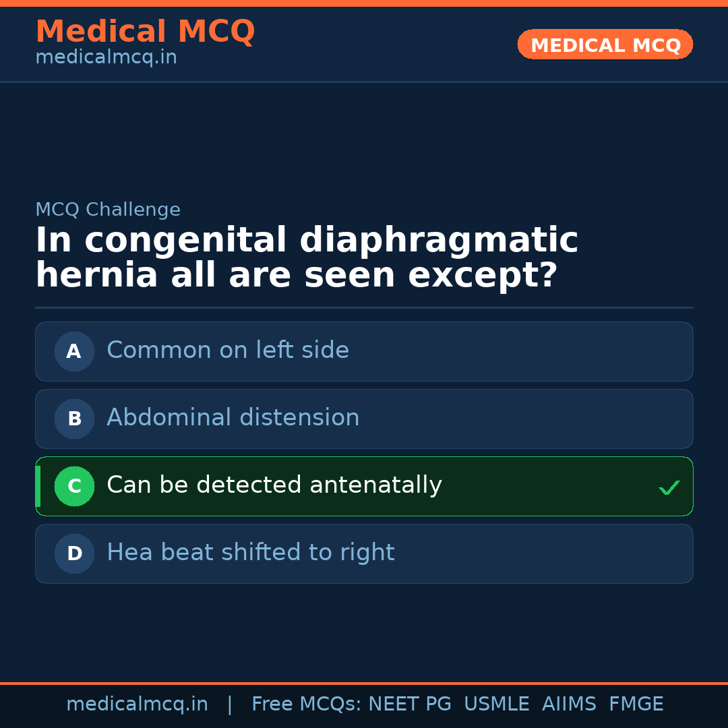This screenshot has height=728, width=728.
Task: Click the green letter C circle
Action: (x=74, y=486)
